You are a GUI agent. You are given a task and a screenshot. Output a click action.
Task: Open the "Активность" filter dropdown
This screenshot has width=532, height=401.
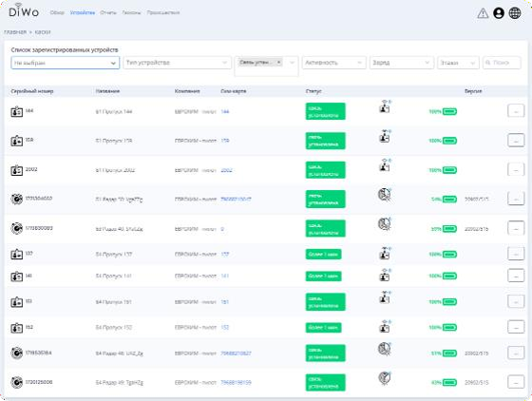pyautogui.click(x=333, y=63)
